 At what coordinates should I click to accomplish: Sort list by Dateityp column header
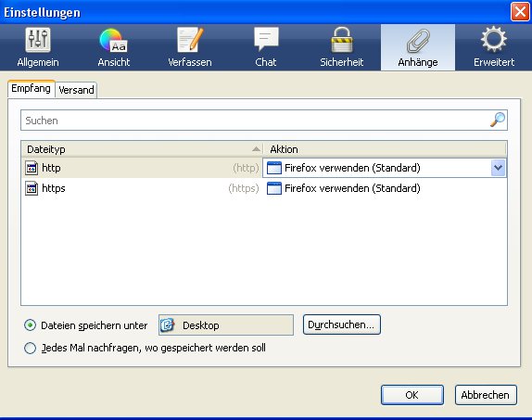(142, 149)
